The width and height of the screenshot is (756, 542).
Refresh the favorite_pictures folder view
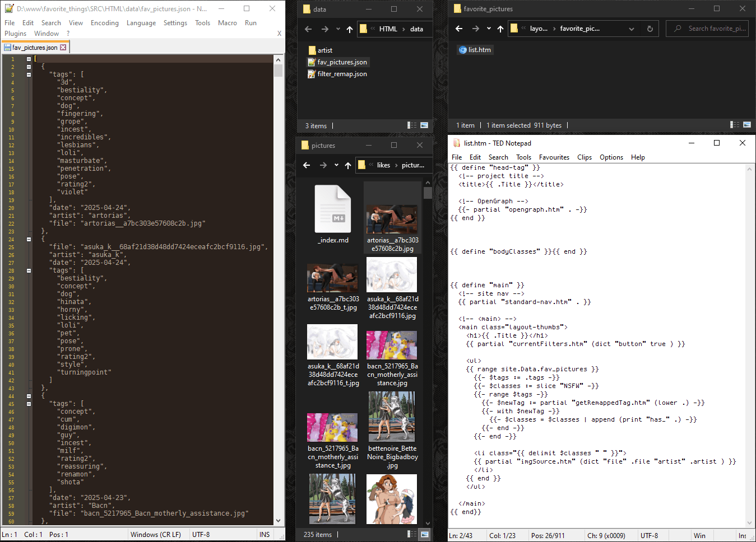pos(650,29)
